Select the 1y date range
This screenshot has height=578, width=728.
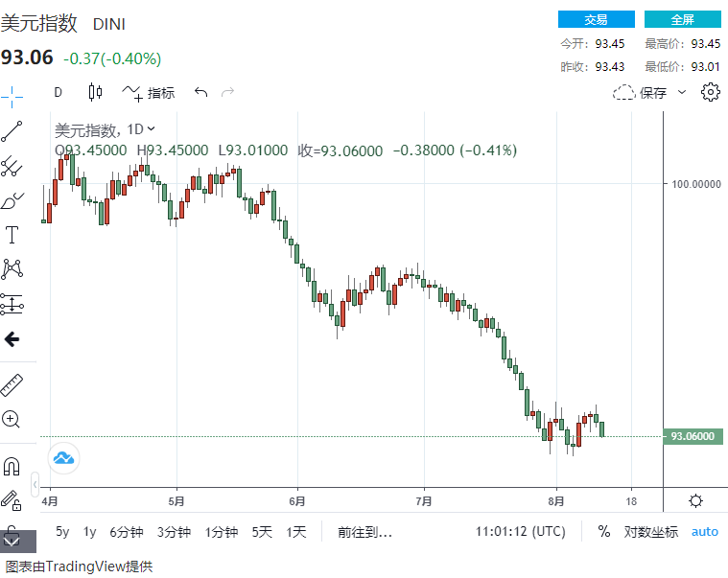(x=89, y=532)
